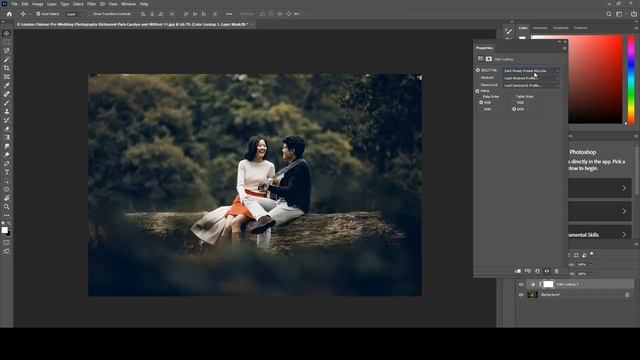Open the workspace switcher dropdown

coord(620,14)
